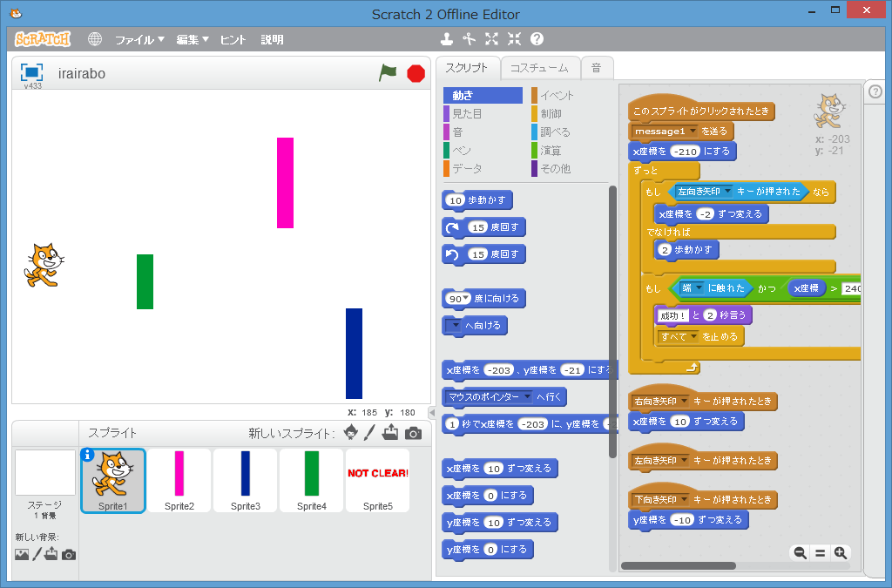892x588 pixels.
Task: Open the マウスのポインター dropdown
Action: [x=526, y=397]
